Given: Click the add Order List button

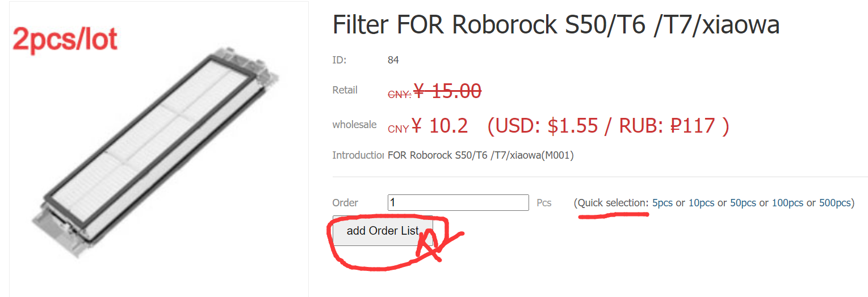Looking at the screenshot, I should click(x=383, y=231).
